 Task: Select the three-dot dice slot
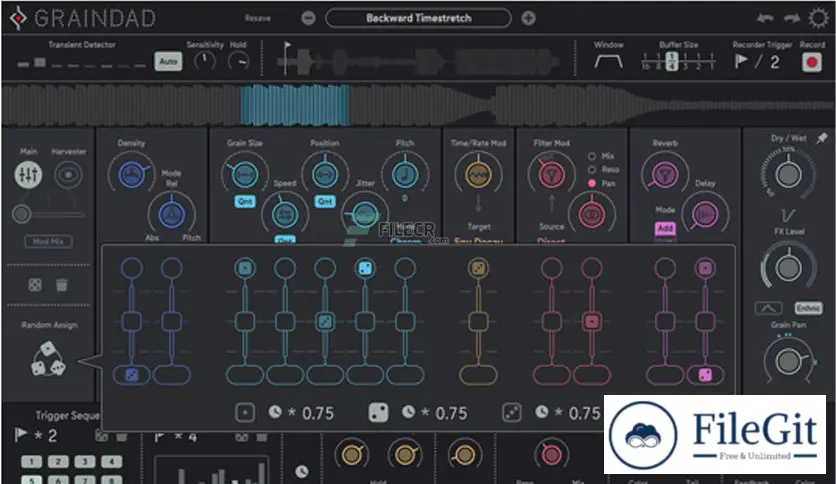511,413
